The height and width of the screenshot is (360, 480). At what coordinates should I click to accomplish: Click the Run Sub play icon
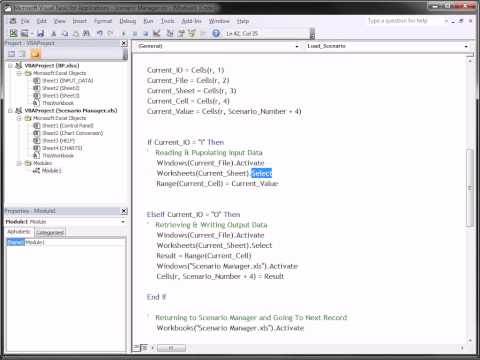[124, 34]
